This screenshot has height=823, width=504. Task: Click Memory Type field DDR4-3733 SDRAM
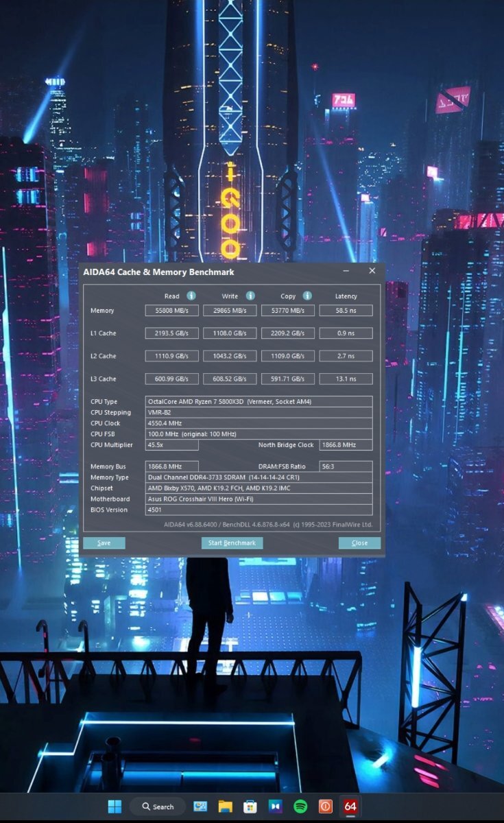click(259, 477)
